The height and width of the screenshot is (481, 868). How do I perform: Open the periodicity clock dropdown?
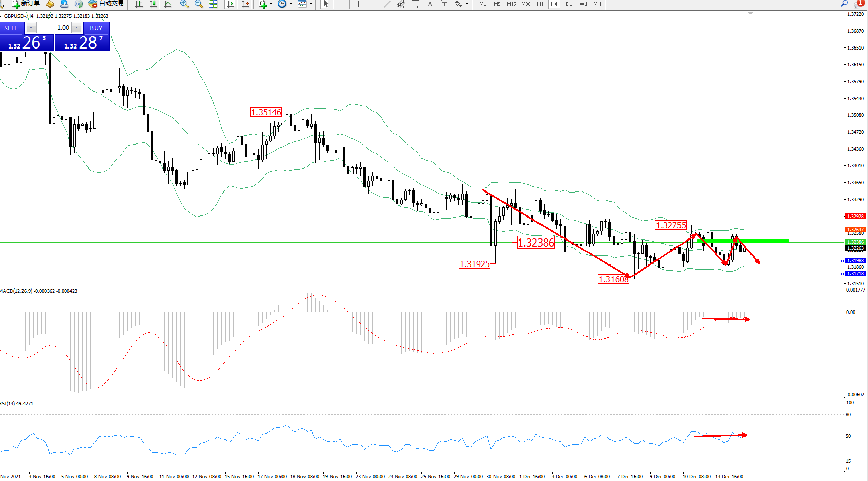(x=291, y=4)
